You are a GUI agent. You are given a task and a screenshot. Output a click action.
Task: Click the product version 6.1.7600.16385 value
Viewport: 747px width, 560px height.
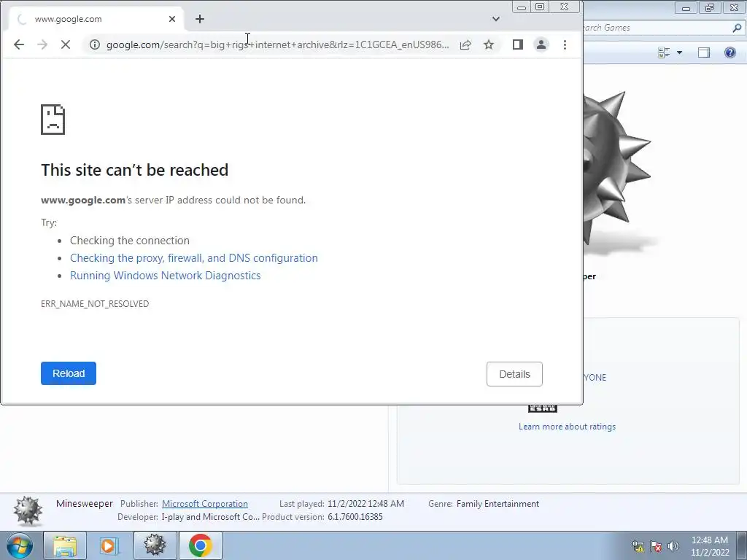point(355,517)
